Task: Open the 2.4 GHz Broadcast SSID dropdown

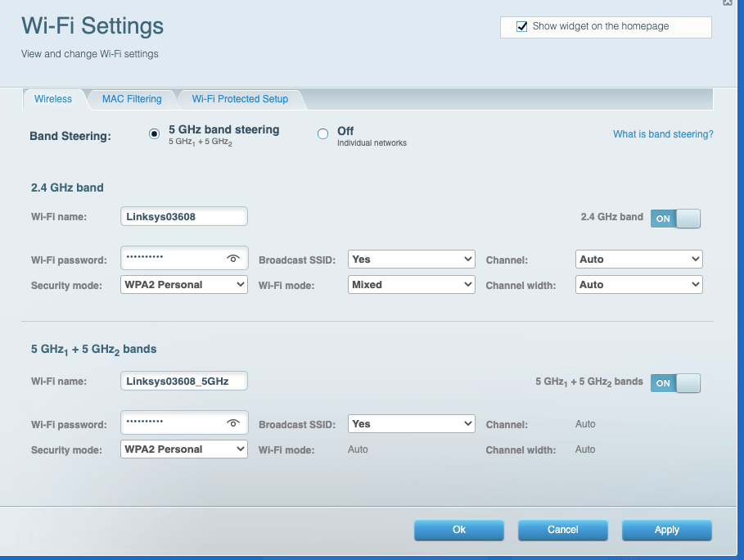Action: [x=411, y=258]
